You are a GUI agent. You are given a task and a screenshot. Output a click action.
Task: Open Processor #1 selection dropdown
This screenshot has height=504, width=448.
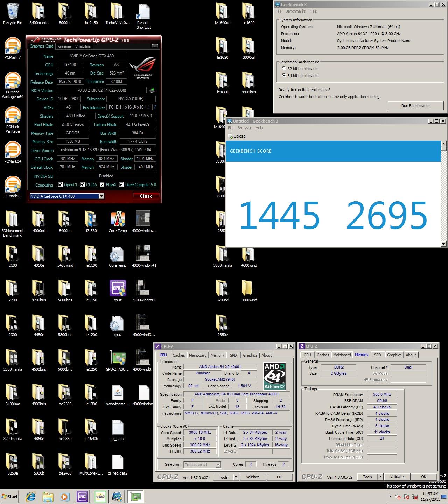(218, 465)
